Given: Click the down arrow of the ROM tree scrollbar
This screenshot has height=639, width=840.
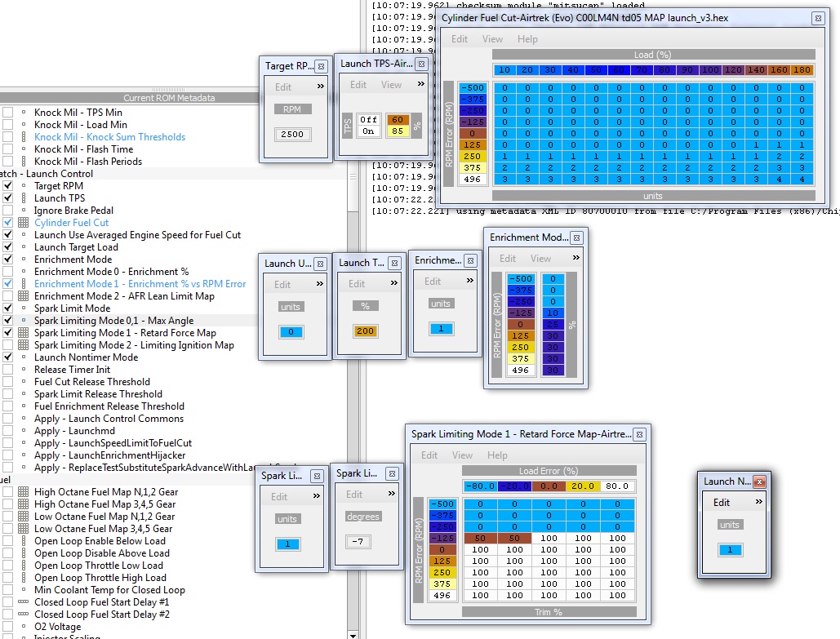Looking at the screenshot, I should (353, 635).
